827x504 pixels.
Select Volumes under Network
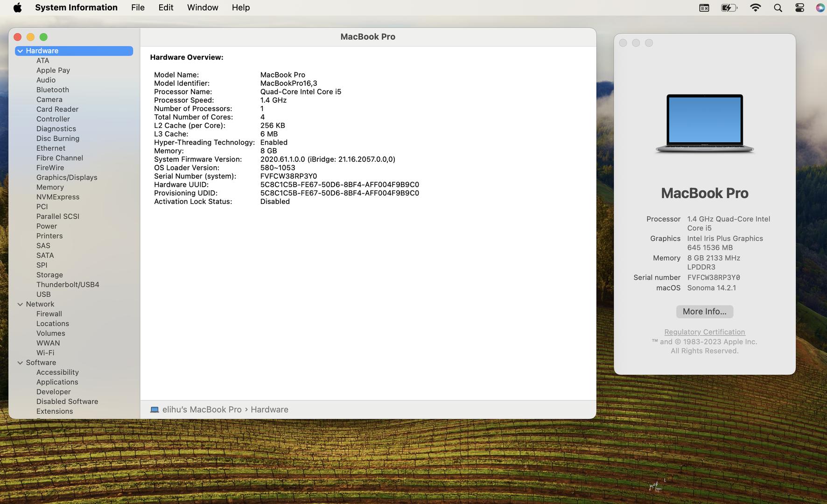click(51, 334)
